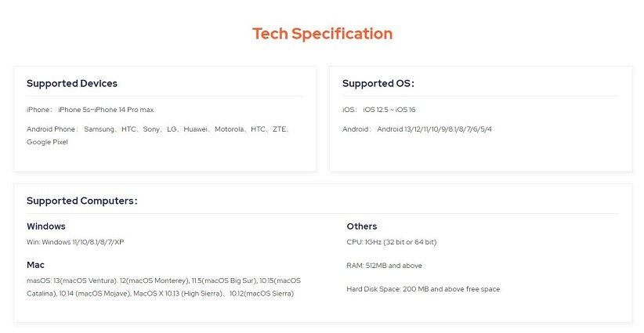Viewport: 644px width, 333px height.
Task: Click the RAM: 512MB and above line
Action: (385, 266)
